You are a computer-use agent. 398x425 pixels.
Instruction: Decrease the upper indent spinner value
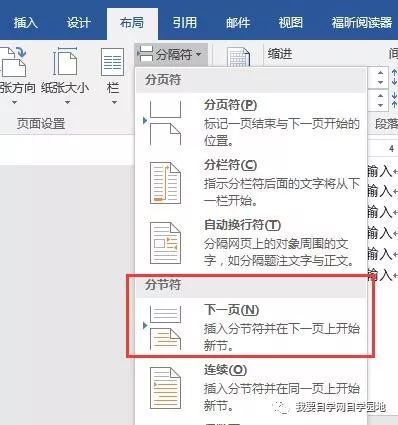point(380,82)
